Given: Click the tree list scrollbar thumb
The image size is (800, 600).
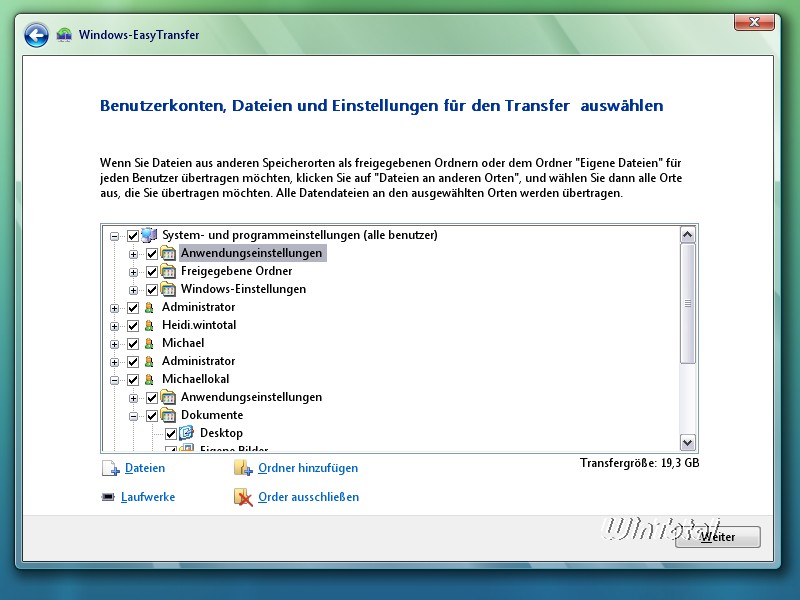Looking at the screenshot, I should (x=688, y=304).
